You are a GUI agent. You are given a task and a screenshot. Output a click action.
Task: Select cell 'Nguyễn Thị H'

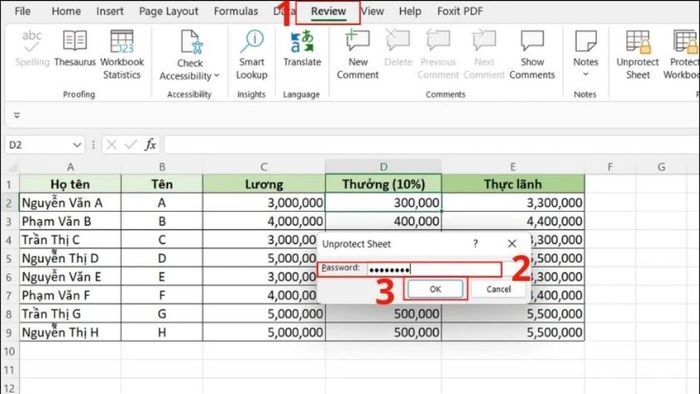coord(70,332)
